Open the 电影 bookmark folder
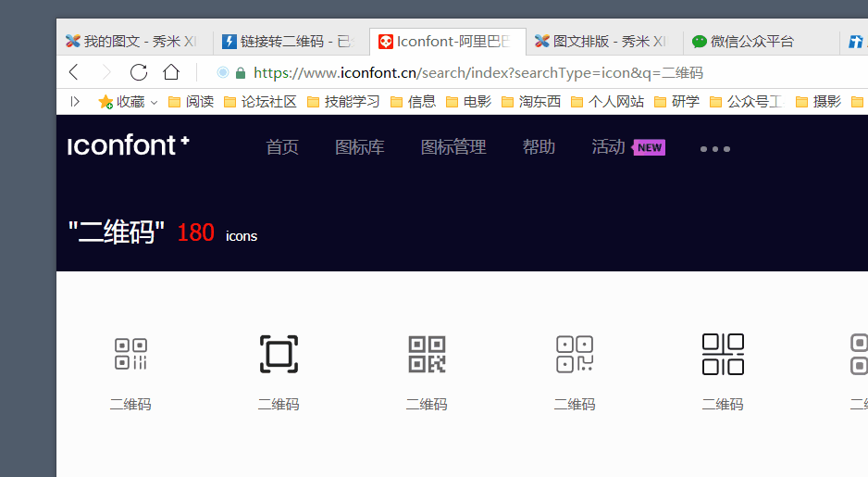This screenshot has height=477, width=868. (x=468, y=101)
